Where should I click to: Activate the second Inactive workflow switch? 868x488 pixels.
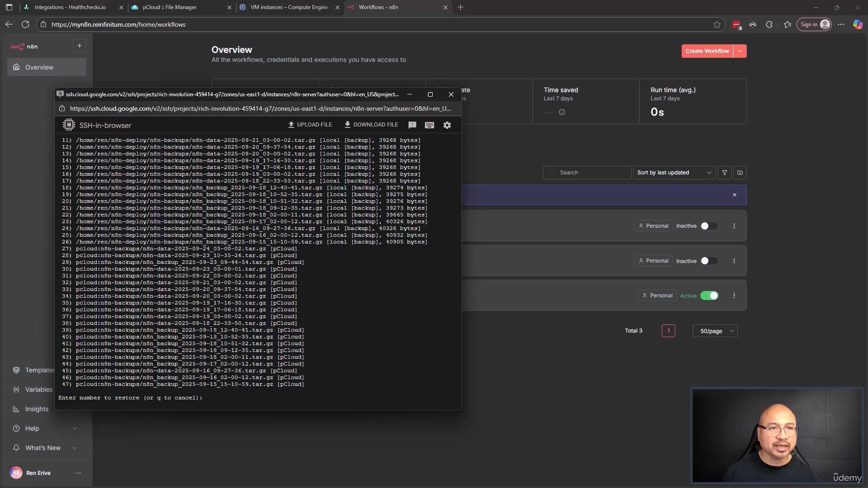tap(708, 261)
